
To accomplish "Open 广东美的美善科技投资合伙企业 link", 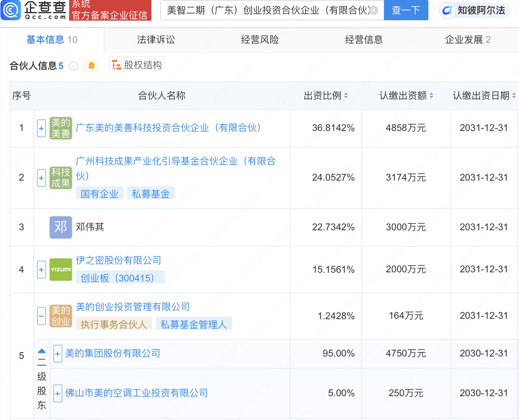I will [168, 128].
